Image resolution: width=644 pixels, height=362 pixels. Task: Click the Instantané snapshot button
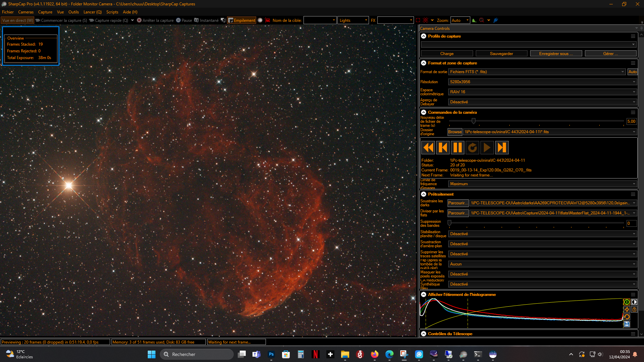[206, 20]
